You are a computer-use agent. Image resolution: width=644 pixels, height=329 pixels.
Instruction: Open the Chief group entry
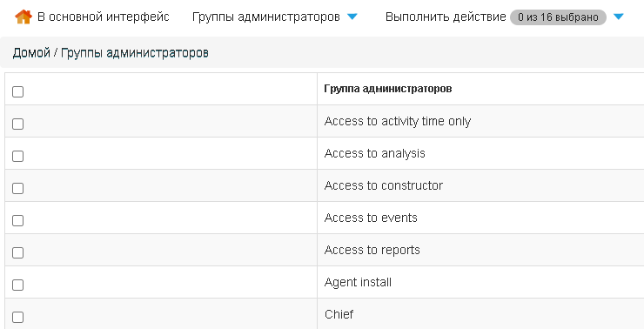[339, 314]
